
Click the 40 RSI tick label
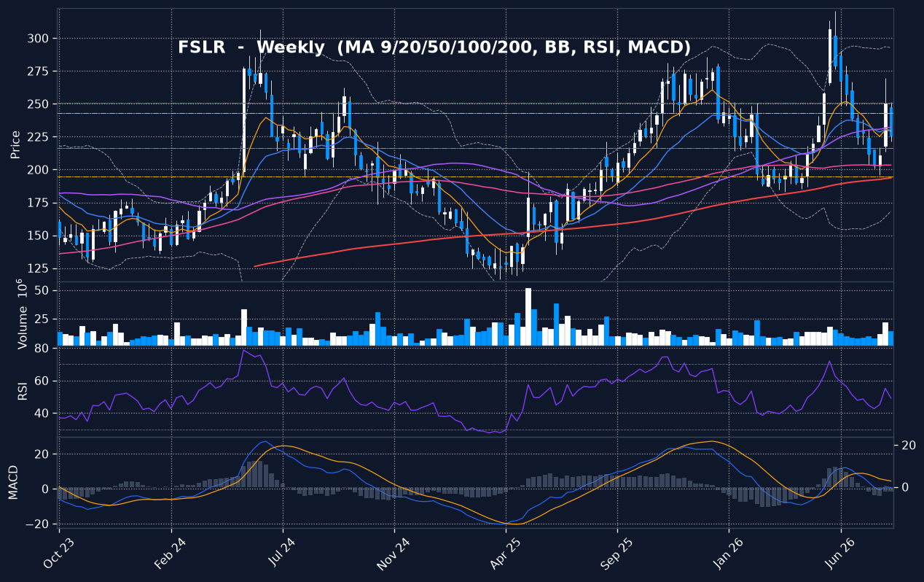click(42, 414)
